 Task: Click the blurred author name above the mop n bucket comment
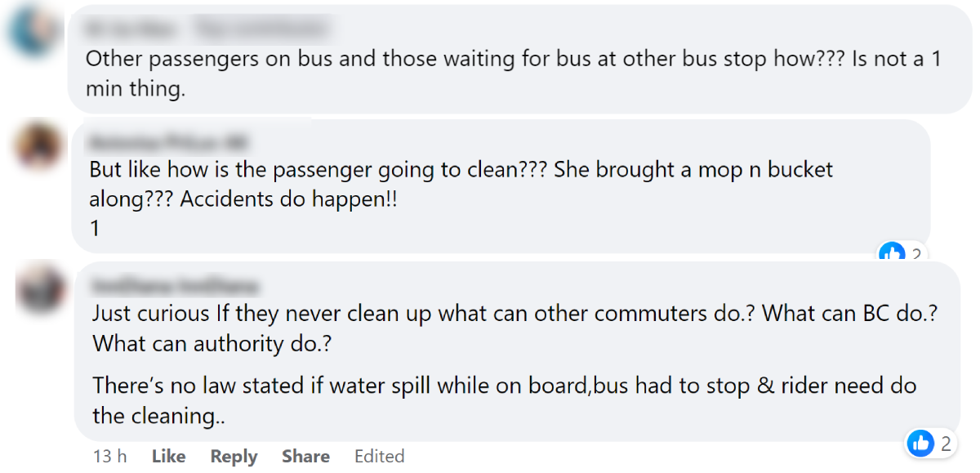click(170, 141)
